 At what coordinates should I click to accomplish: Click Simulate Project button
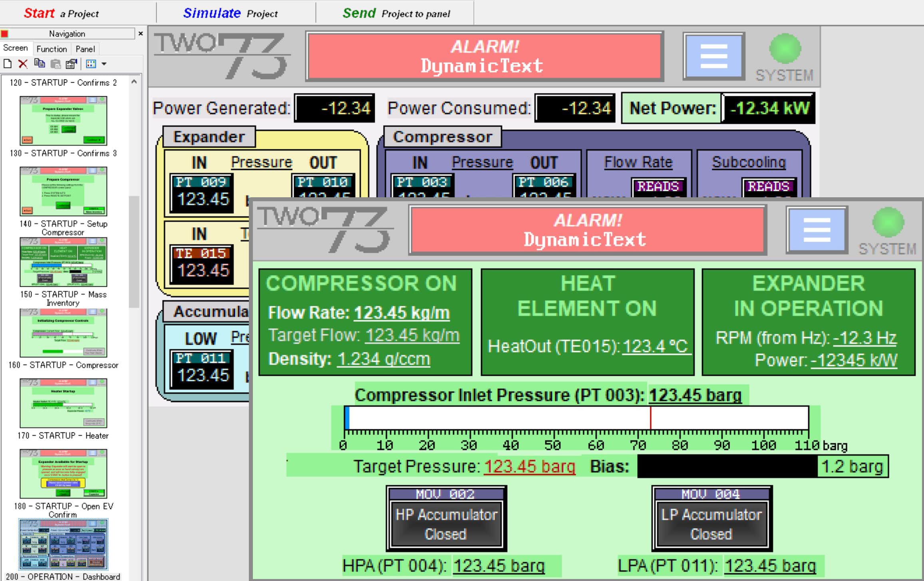point(231,14)
